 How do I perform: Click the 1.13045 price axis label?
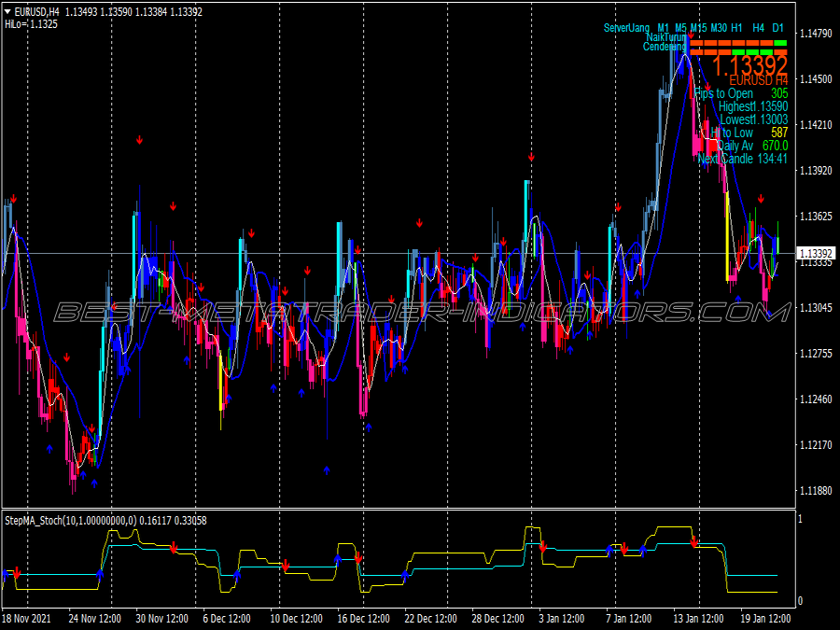click(x=816, y=307)
